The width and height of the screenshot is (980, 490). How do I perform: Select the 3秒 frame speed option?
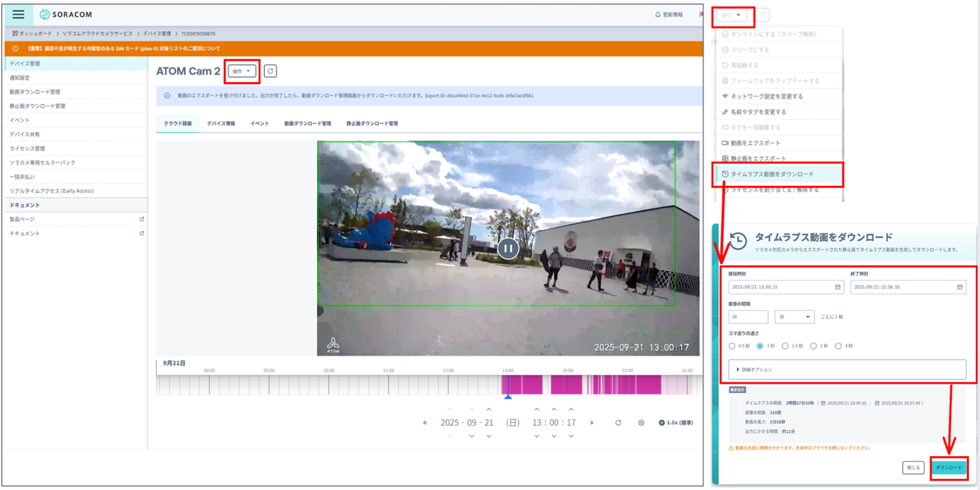[x=838, y=346]
